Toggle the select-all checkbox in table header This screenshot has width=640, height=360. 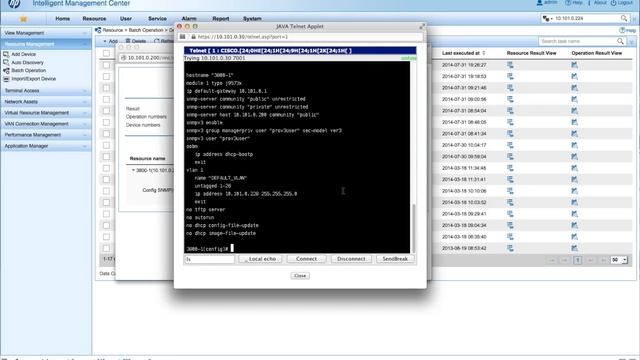click(106, 53)
